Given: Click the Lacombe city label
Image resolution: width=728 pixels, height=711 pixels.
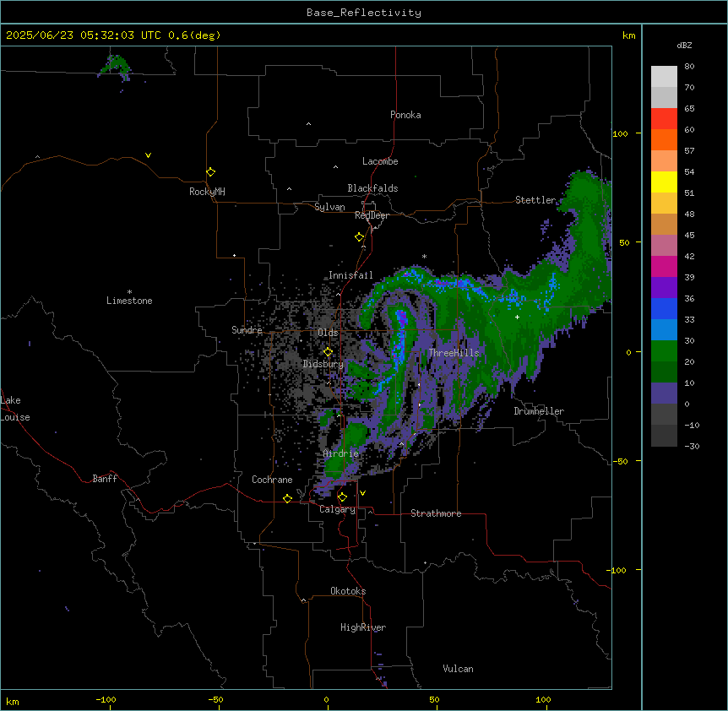Looking at the screenshot, I should coord(380,161).
